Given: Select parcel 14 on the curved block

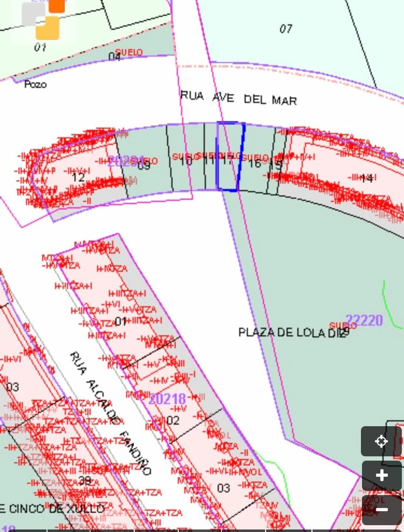Looking at the screenshot, I should click(x=366, y=178).
